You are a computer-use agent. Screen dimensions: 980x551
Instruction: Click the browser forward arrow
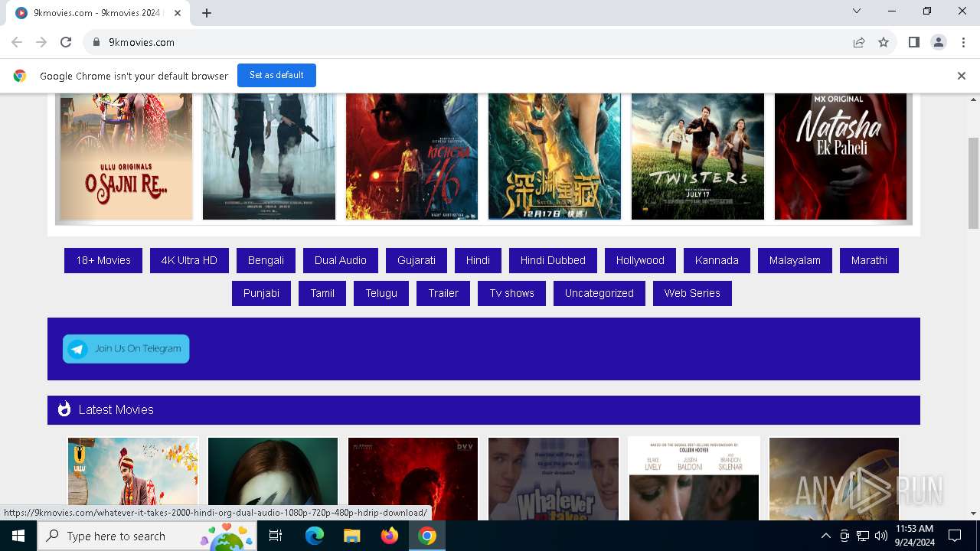41,42
